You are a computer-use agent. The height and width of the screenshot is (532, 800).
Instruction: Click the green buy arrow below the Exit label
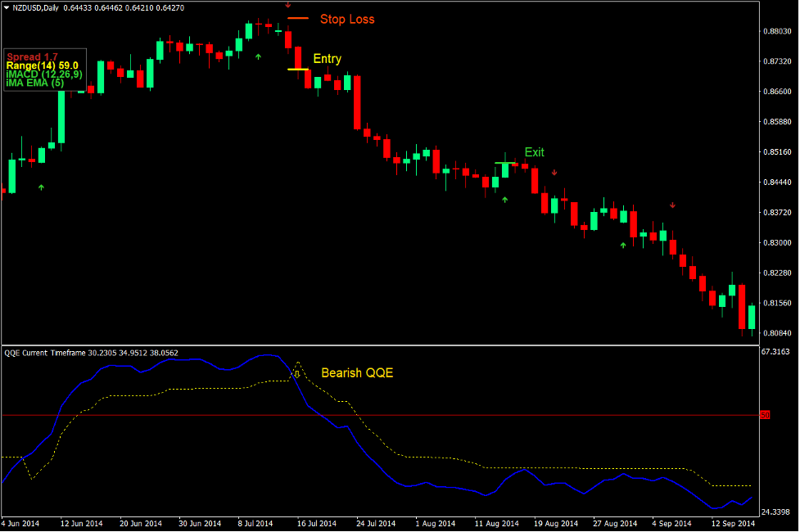click(x=505, y=200)
